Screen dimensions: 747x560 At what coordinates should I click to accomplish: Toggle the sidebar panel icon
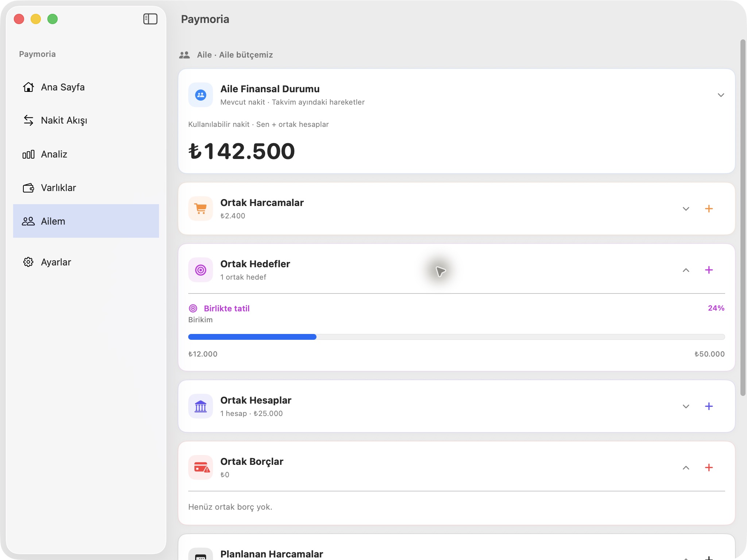click(x=150, y=19)
